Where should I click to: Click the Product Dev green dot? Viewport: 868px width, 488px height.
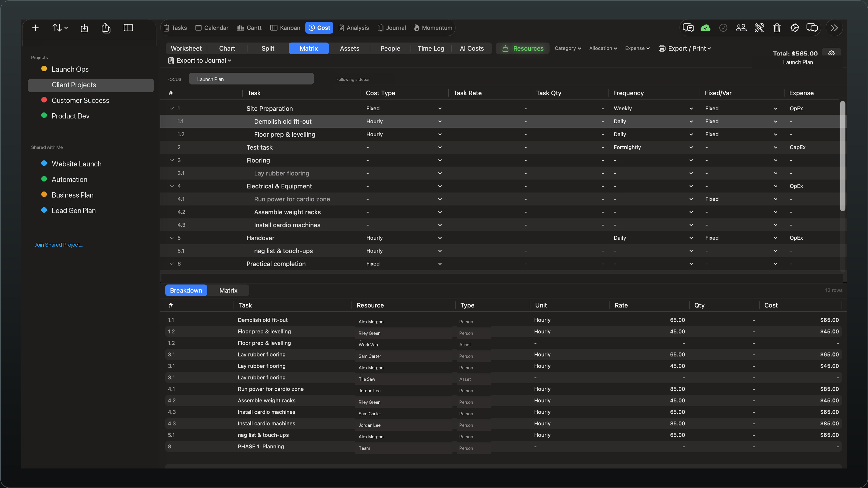[44, 115]
